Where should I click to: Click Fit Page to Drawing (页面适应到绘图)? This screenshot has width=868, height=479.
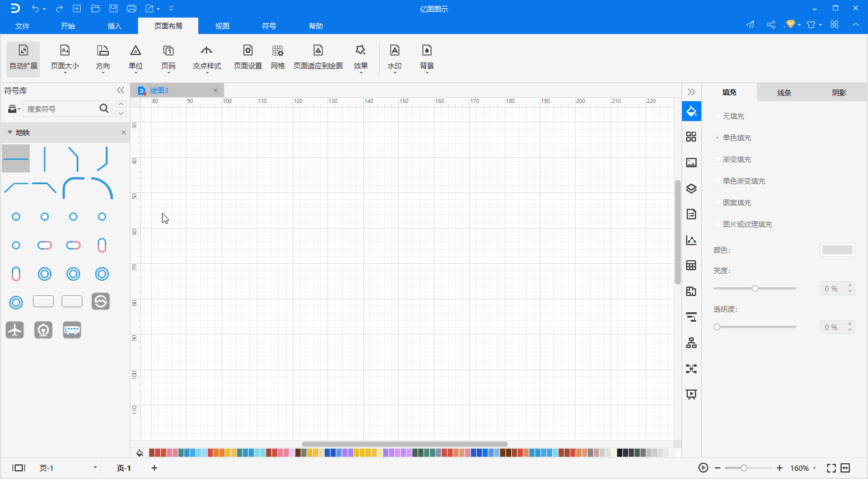click(x=318, y=58)
